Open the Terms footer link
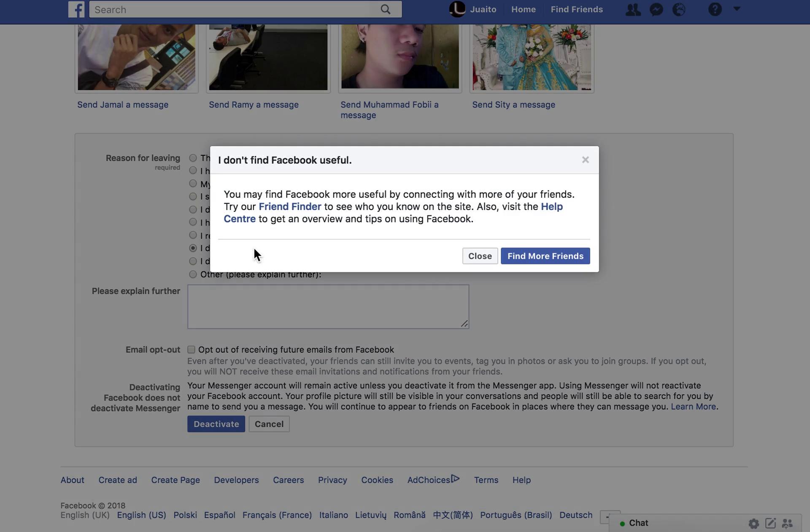 click(x=486, y=480)
